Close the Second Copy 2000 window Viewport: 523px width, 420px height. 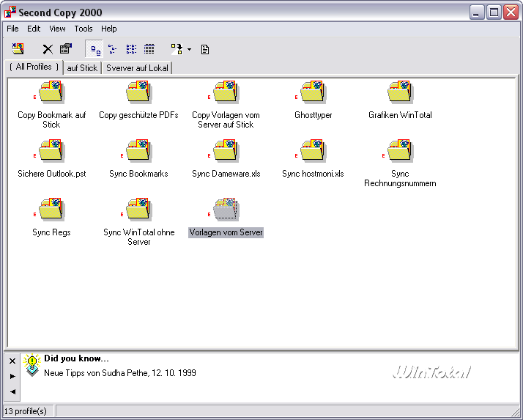click(511, 12)
